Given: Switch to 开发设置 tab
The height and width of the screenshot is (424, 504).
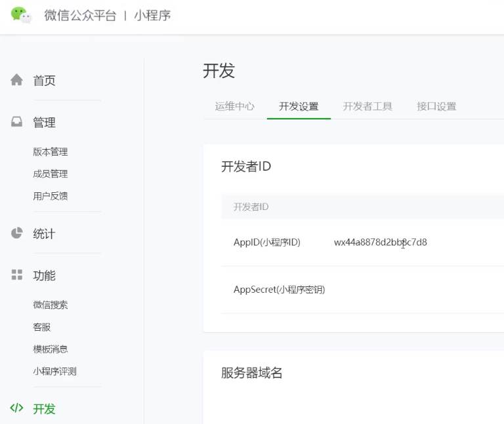Looking at the screenshot, I should tap(299, 106).
